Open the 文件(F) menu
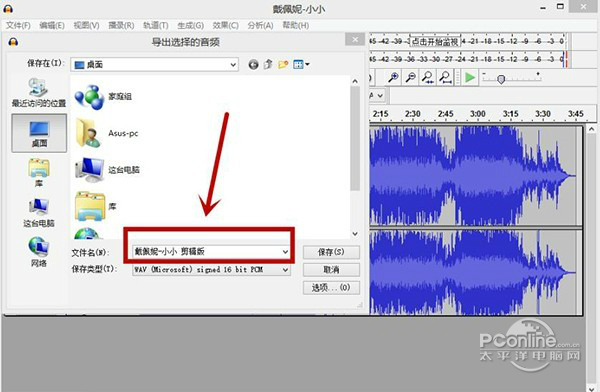This screenshot has height=392, width=600. coord(18,25)
